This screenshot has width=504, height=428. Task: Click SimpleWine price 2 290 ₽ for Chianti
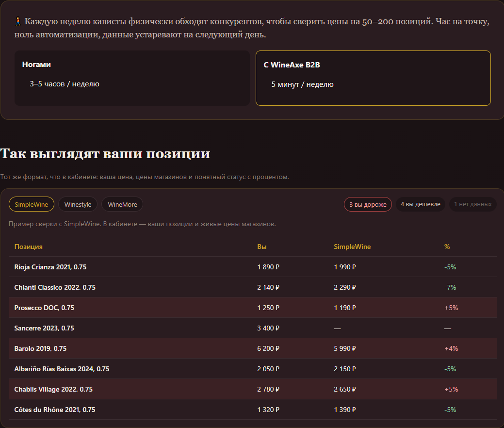pos(344,287)
